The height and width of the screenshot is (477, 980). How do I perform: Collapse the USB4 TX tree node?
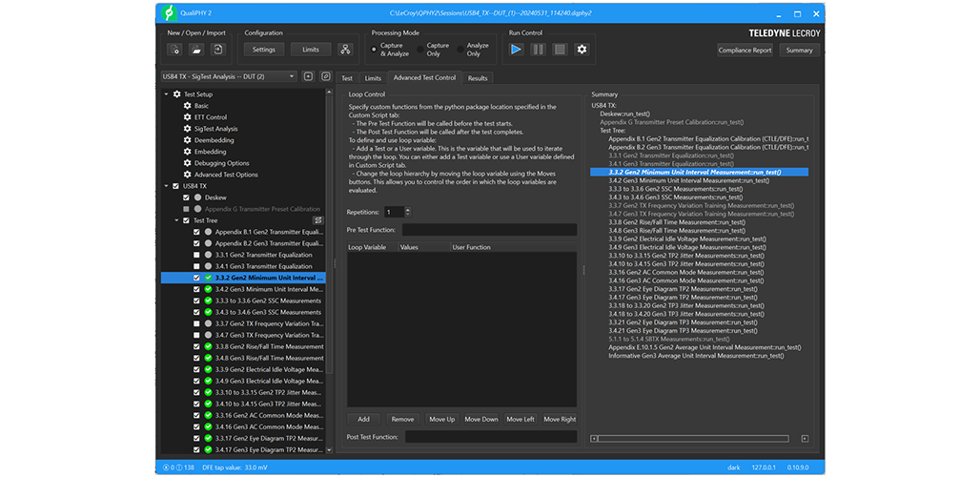166,186
